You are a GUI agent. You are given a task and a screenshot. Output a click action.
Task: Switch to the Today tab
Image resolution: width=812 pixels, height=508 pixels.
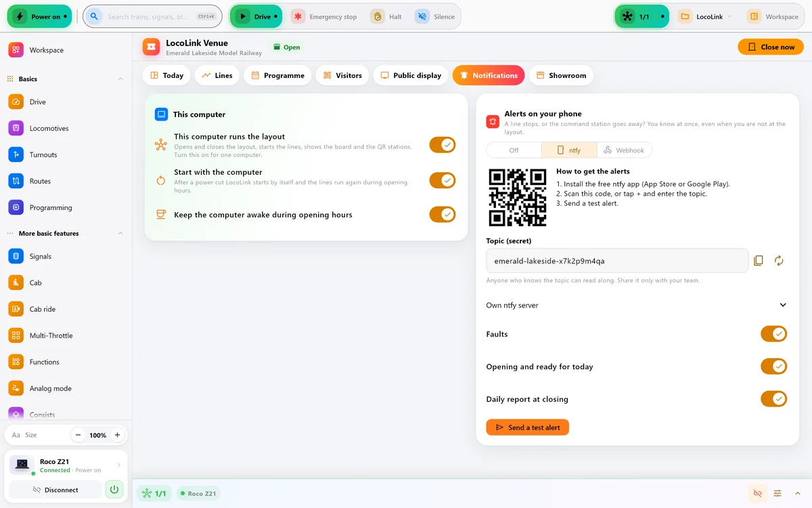(166, 75)
